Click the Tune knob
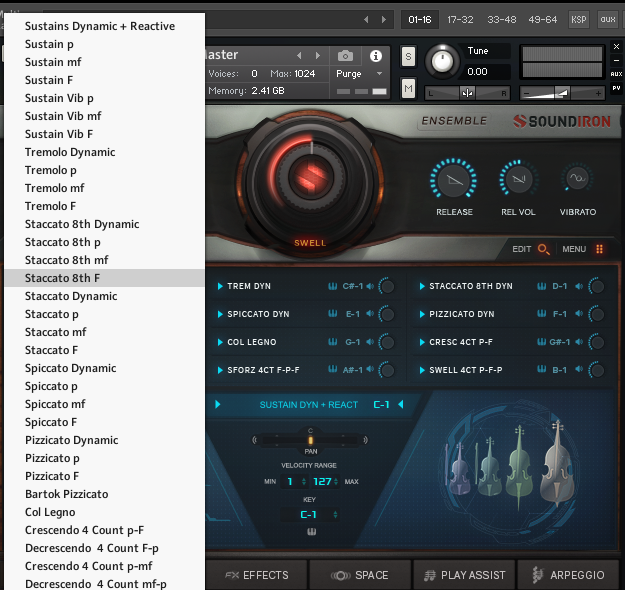The image size is (625, 590). coord(440,61)
